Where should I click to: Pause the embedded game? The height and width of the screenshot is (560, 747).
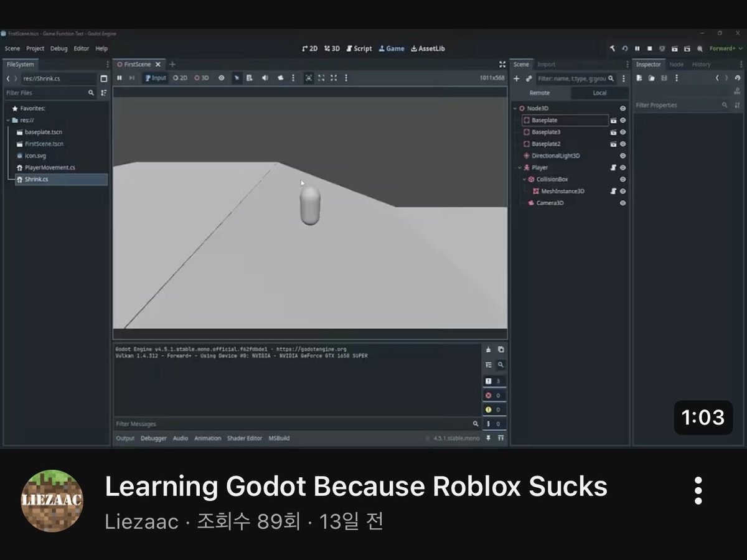tap(120, 78)
